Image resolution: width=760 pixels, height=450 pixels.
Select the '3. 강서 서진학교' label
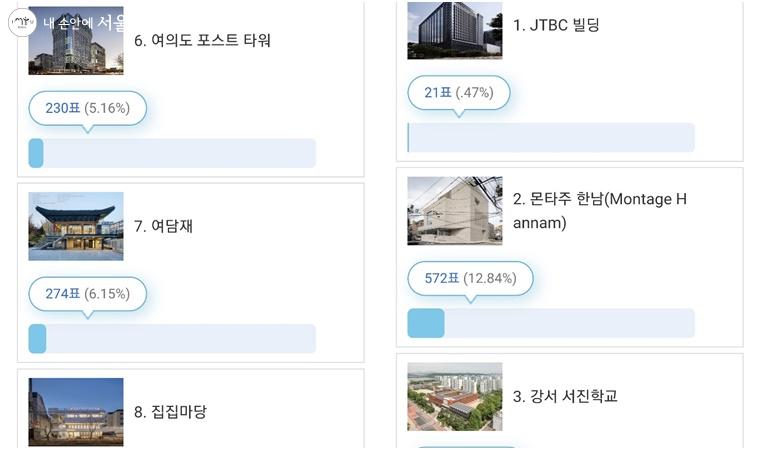tap(565, 396)
